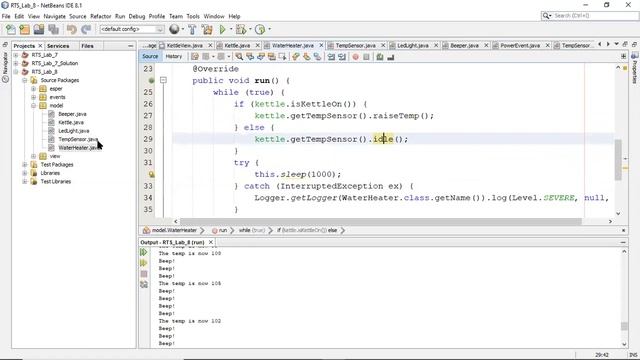Expand the Libraries node
640x360 pixels.
[24, 173]
